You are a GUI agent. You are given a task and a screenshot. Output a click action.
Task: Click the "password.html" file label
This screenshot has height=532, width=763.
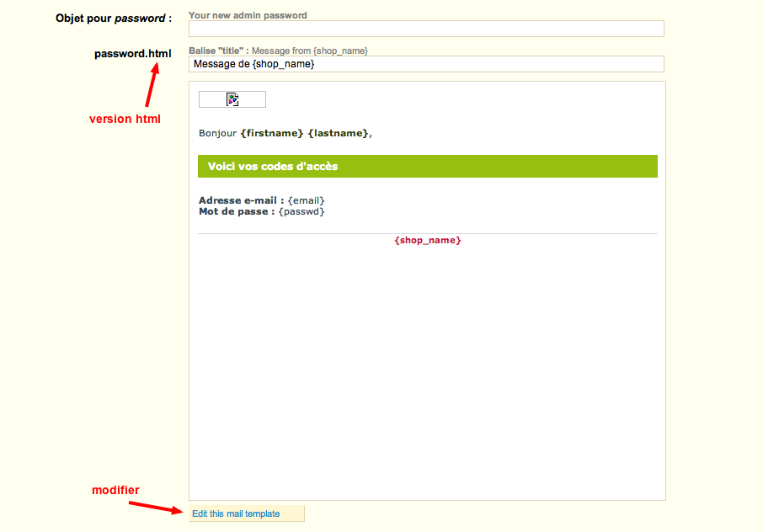[x=132, y=54]
